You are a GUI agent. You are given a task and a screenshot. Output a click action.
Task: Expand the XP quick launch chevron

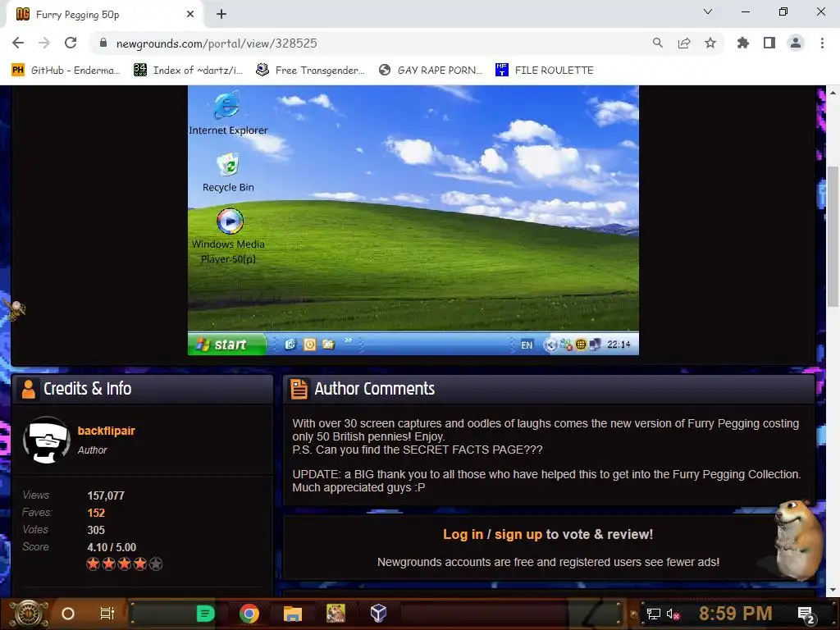[348, 340]
